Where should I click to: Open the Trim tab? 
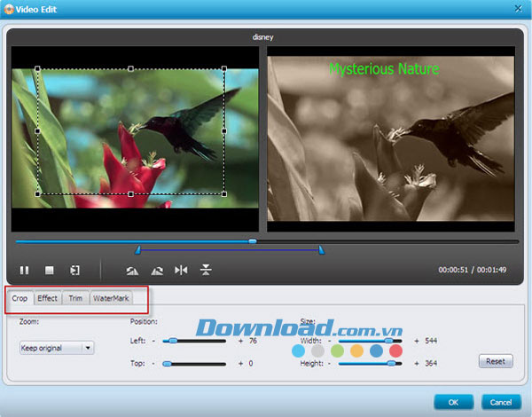[75, 298]
